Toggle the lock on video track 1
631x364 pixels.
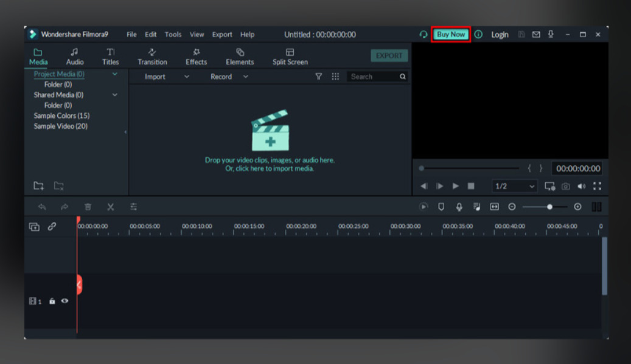(x=52, y=301)
